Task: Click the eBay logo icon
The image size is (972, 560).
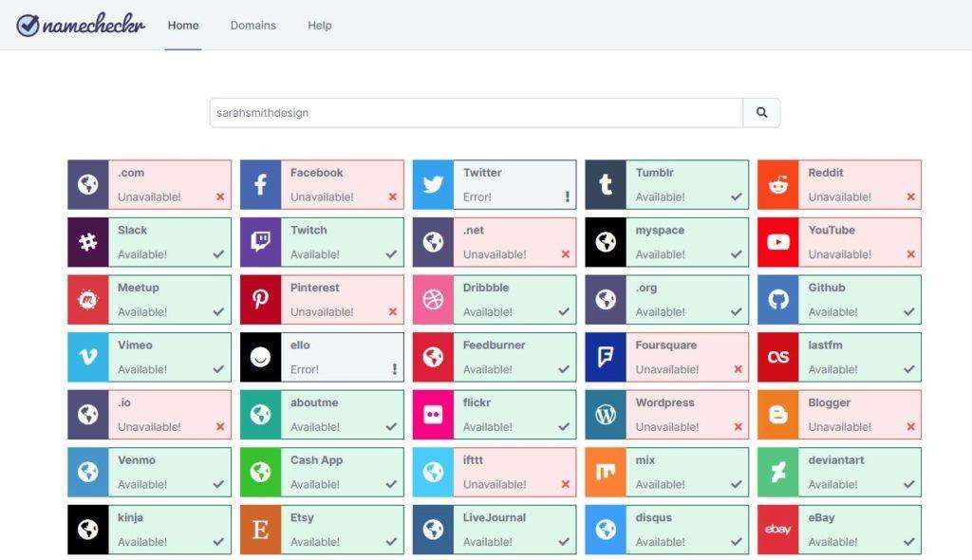Action: tap(778, 530)
